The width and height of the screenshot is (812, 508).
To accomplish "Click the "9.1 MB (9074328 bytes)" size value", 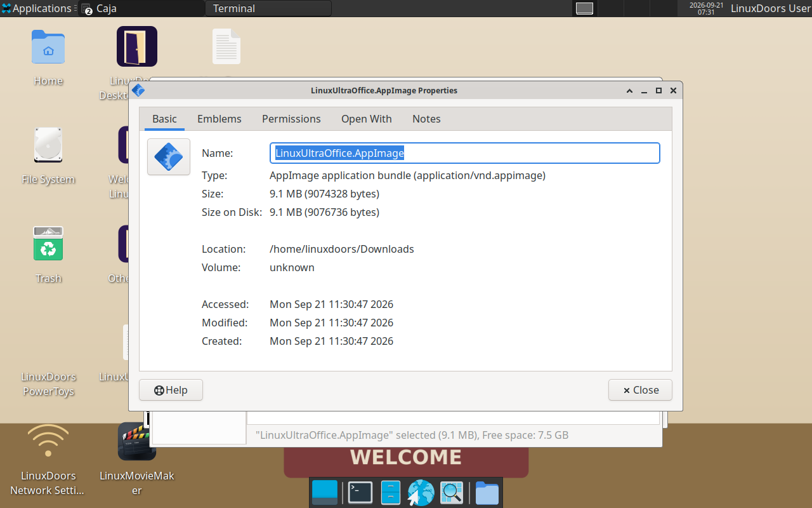I will (x=325, y=194).
